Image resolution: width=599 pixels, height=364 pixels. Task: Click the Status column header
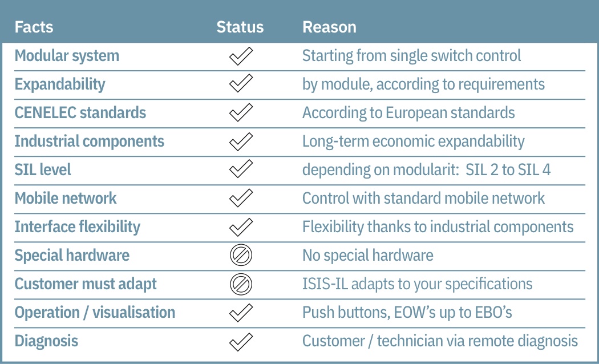pyautogui.click(x=240, y=27)
